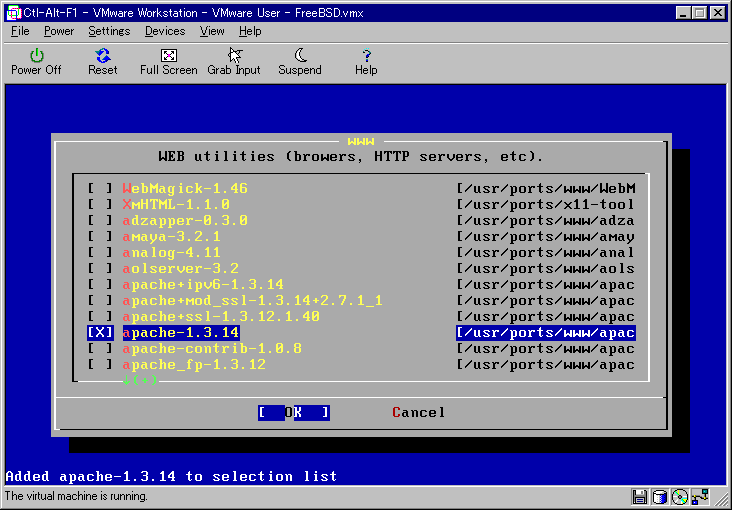Click the hard disk status icon
732x510 pixels.
(x=660, y=496)
